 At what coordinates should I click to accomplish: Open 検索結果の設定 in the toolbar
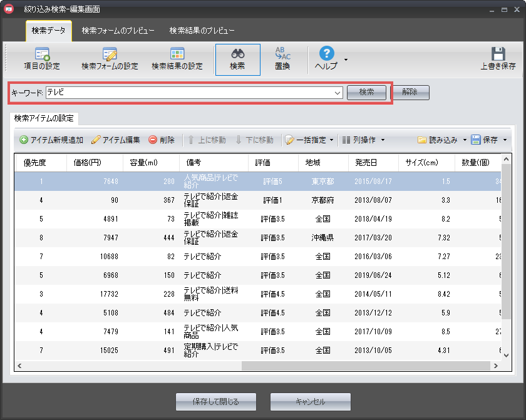click(x=177, y=59)
